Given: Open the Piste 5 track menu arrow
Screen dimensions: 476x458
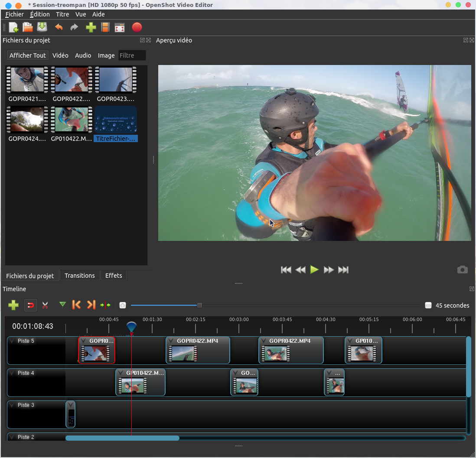Looking at the screenshot, I should click(12, 341).
